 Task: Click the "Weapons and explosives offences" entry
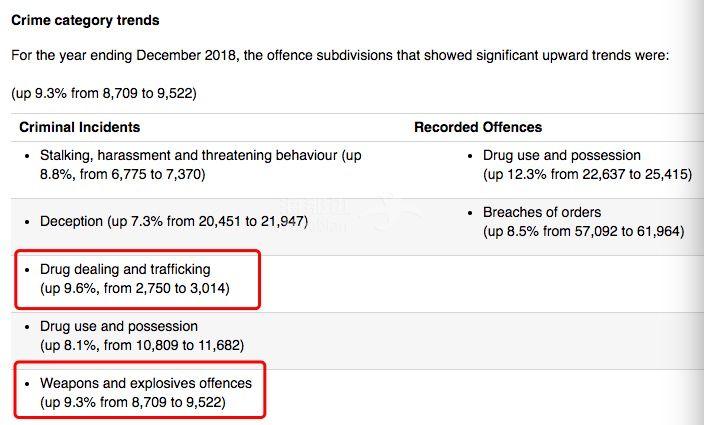[x=146, y=384]
